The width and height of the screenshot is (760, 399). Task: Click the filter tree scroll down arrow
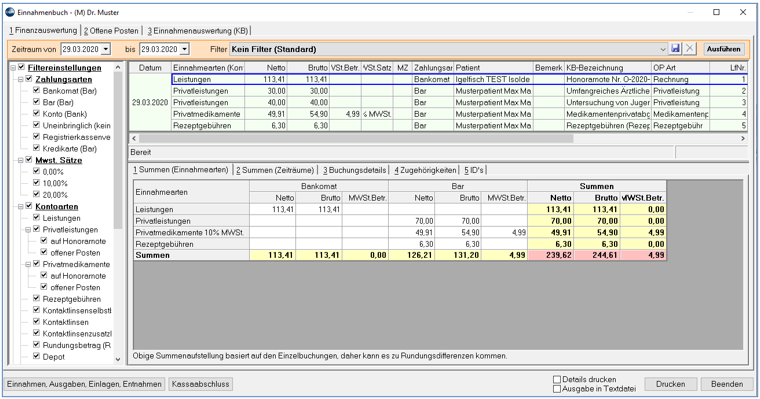pyautogui.click(x=118, y=360)
